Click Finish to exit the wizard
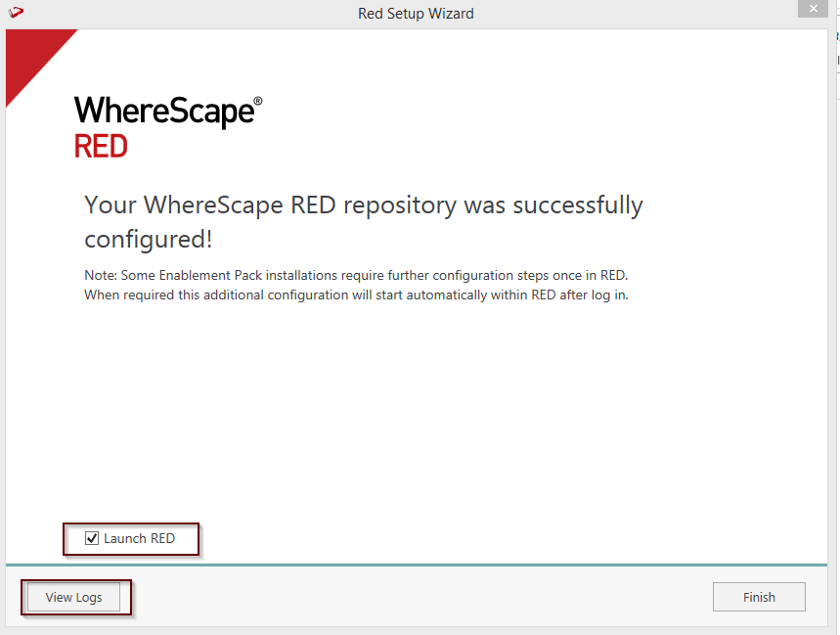 coord(759,597)
